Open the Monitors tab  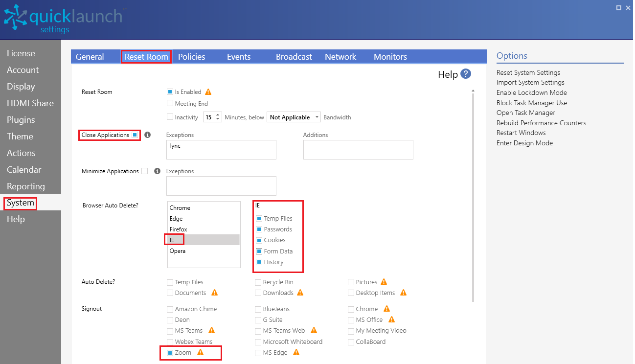390,57
